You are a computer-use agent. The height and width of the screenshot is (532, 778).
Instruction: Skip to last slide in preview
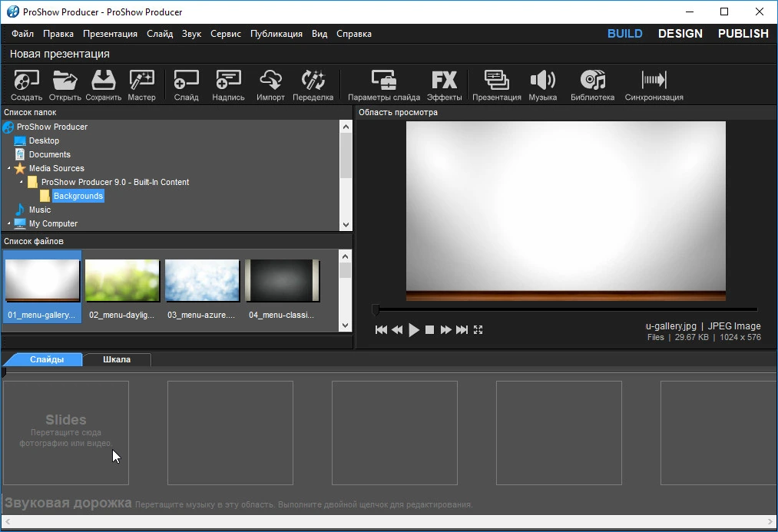tap(462, 329)
